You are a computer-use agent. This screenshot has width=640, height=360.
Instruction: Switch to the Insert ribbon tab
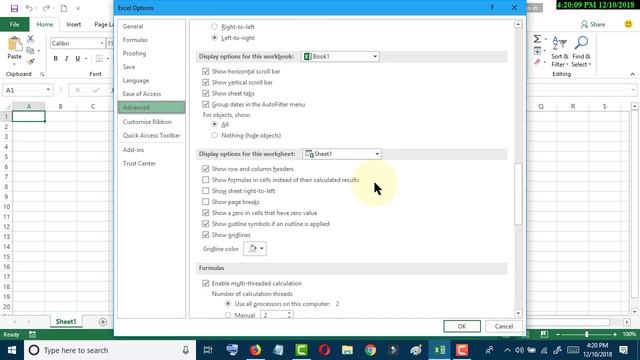pyautogui.click(x=73, y=24)
